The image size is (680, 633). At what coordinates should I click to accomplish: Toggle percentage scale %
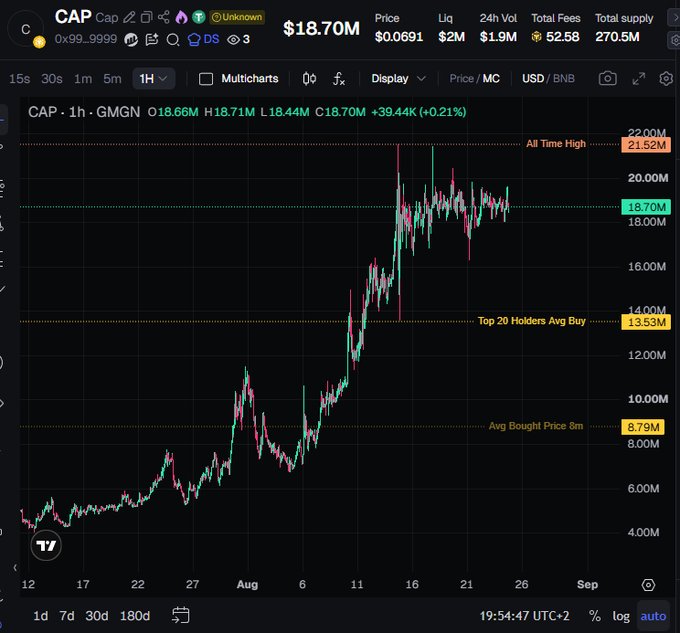pos(595,616)
